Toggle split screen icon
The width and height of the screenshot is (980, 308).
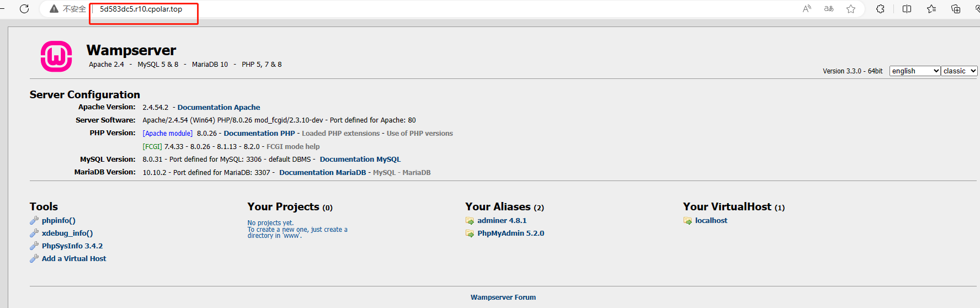click(907, 9)
